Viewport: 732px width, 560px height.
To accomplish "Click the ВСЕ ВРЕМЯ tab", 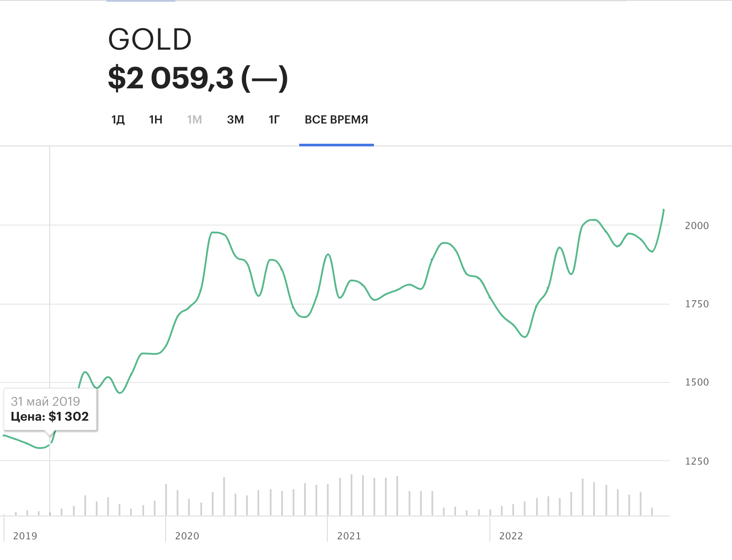I will tap(336, 120).
